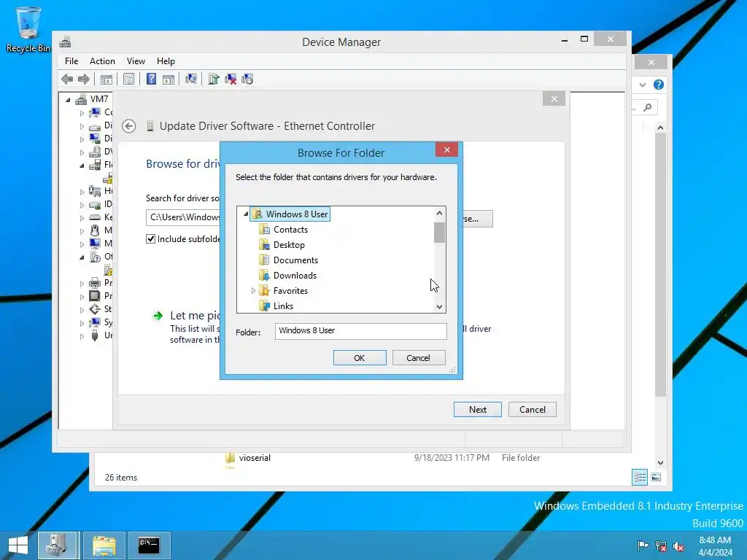Click the blue Help question mark toolbar icon

[151, 79]
